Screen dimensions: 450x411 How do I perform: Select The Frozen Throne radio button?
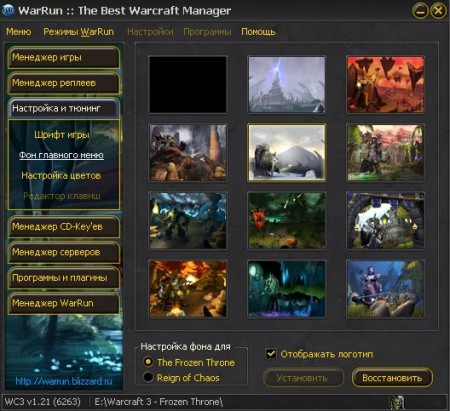(x=148, y=362)
